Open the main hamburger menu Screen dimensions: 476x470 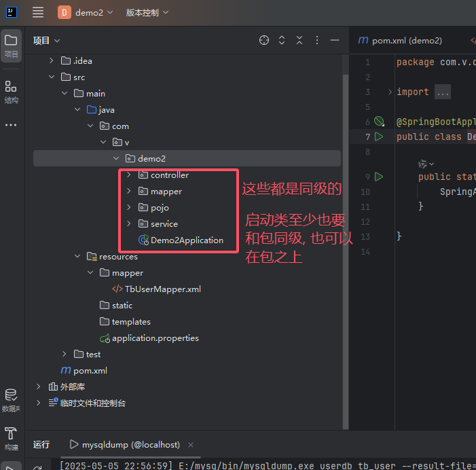(38, 12)
